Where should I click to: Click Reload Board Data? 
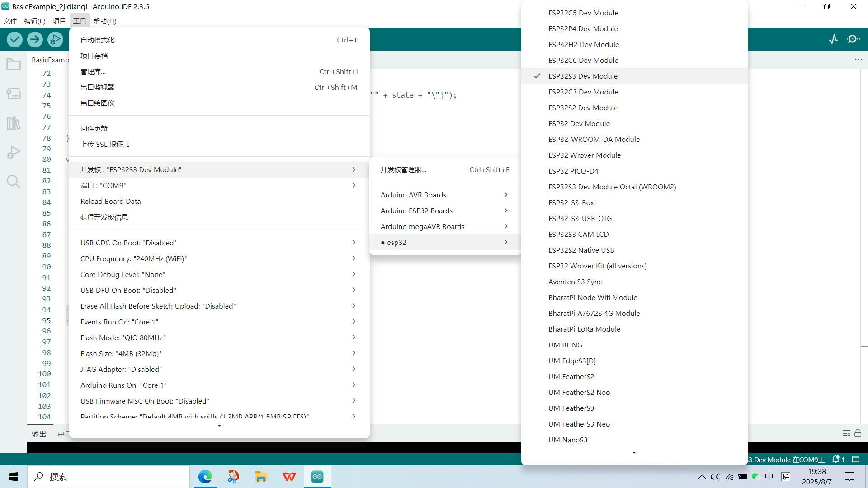tap(219, 201)
